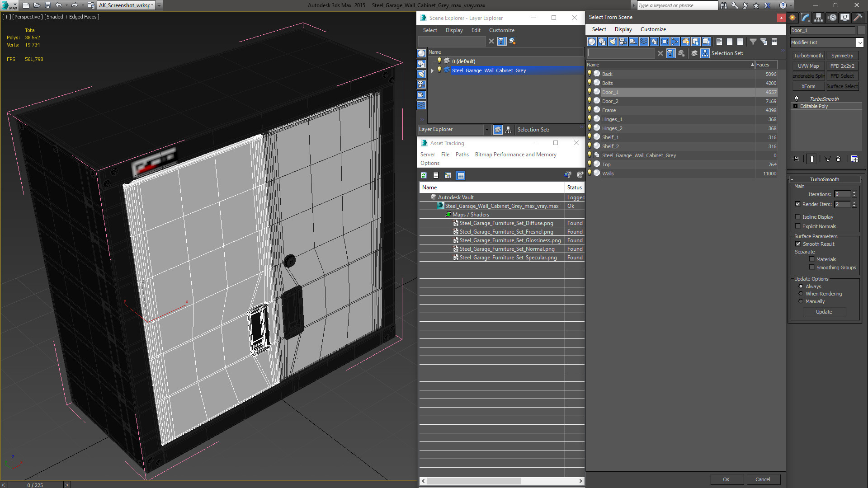This screenshot has height=488, width=868.
Task: Open the Hierarchy command panel tab
Action: tap(819, 18)
